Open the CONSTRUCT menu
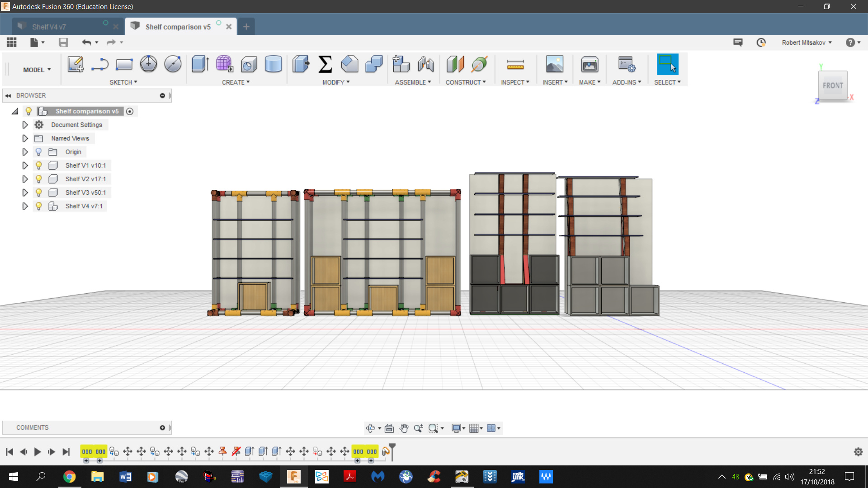The image size is (868, 488). [x=466, y=82]
